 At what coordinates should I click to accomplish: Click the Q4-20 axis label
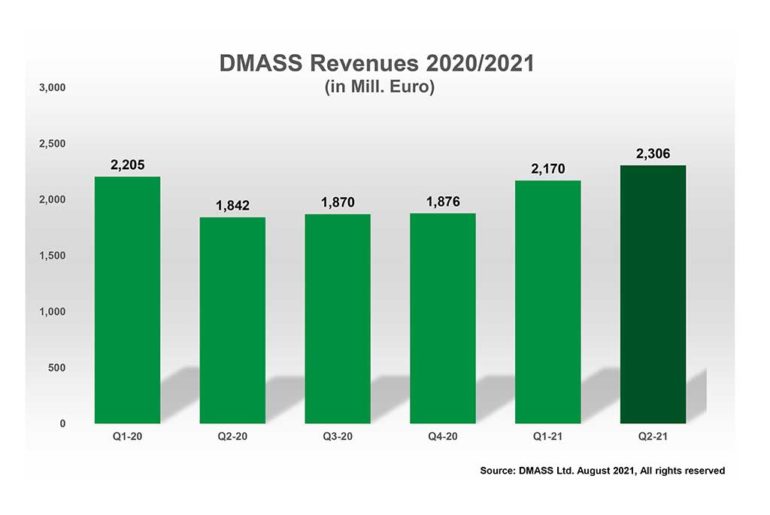pyautogui.click(x=442, y=436)
